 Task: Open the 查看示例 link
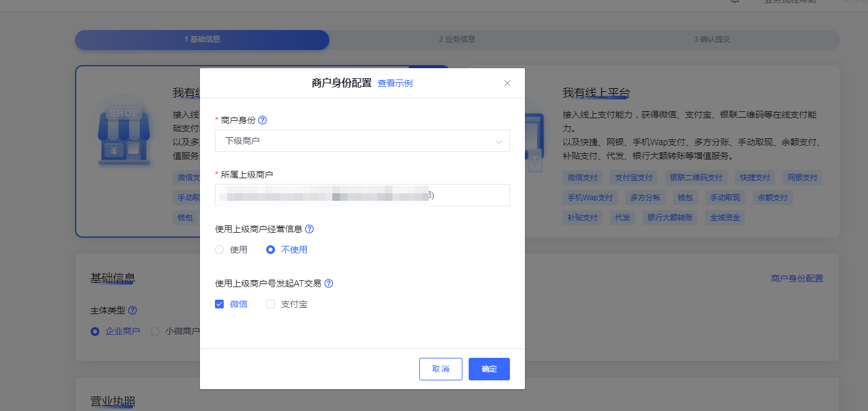pyautogui.click(x=395, y=83)
